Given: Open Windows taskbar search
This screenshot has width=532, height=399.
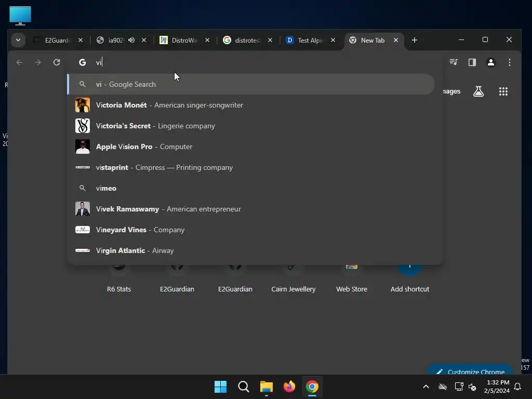Looking at the screenshot, I should click(243, 387).
